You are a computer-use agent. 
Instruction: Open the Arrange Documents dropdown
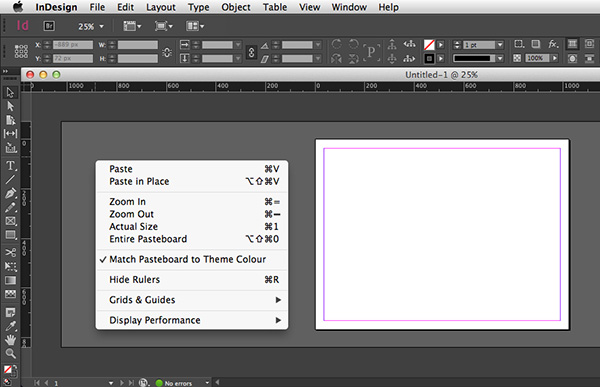[195, 26]
